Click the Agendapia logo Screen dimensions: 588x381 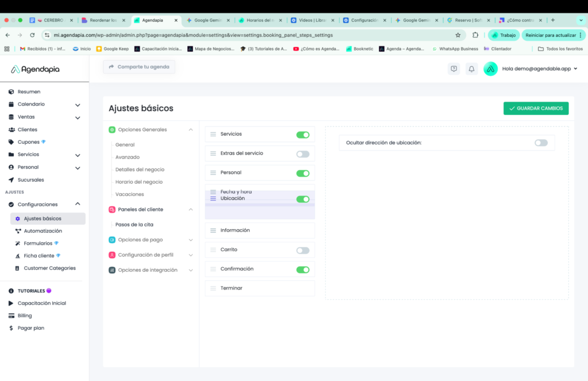(35, 70)
